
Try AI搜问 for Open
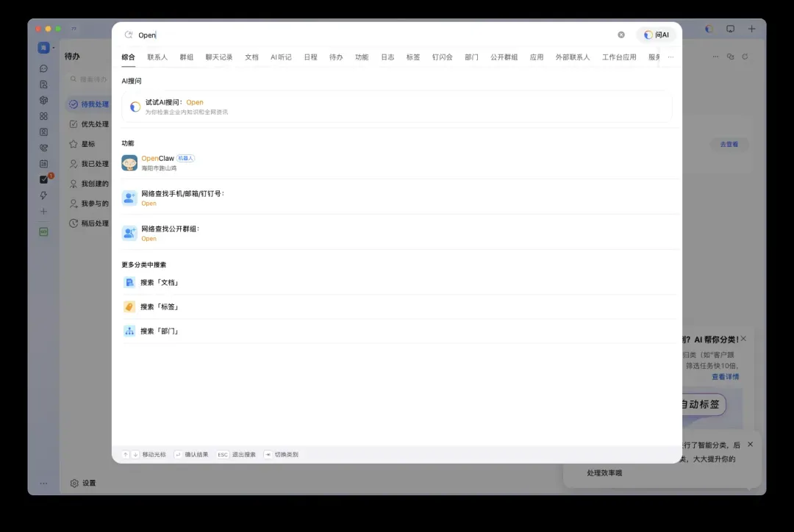[397, 107]
